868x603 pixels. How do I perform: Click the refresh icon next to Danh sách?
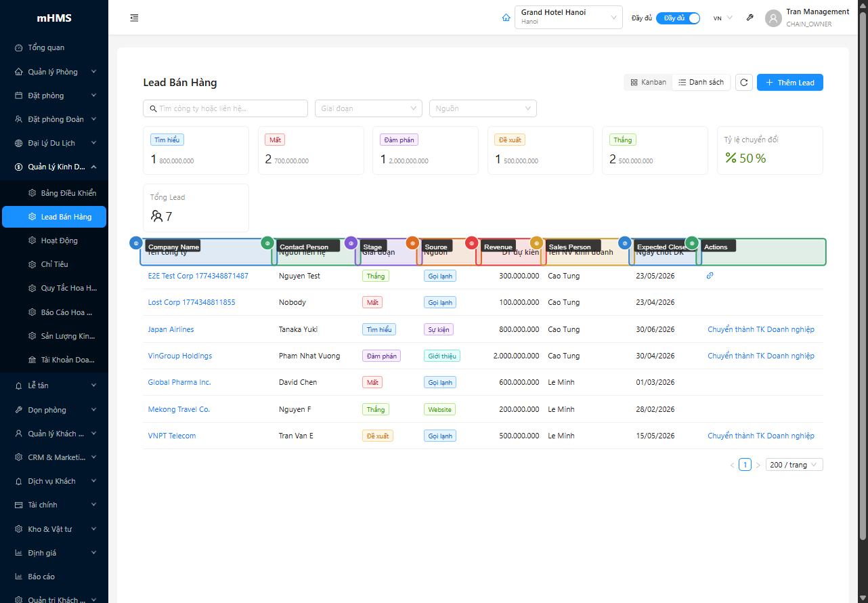[743, 81]
